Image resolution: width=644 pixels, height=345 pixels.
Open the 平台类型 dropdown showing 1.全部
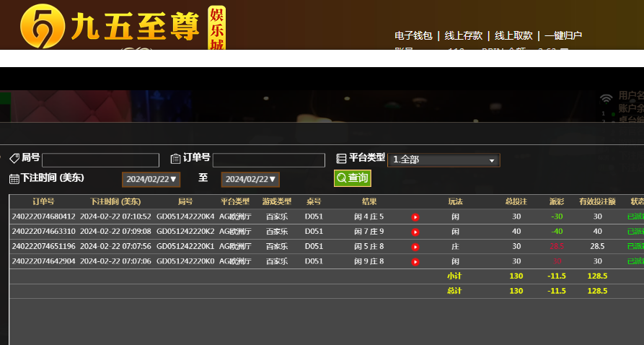coord(444,160)
